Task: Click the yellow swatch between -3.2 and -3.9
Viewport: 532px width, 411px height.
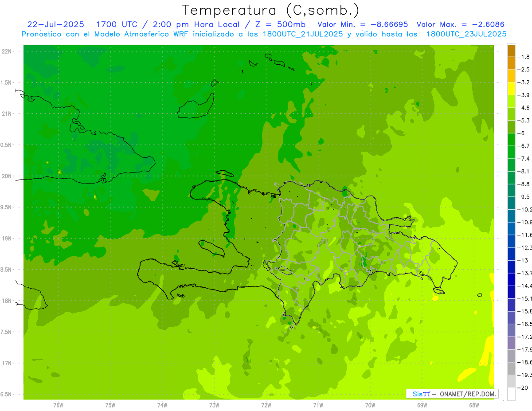Action: (511, 89)
